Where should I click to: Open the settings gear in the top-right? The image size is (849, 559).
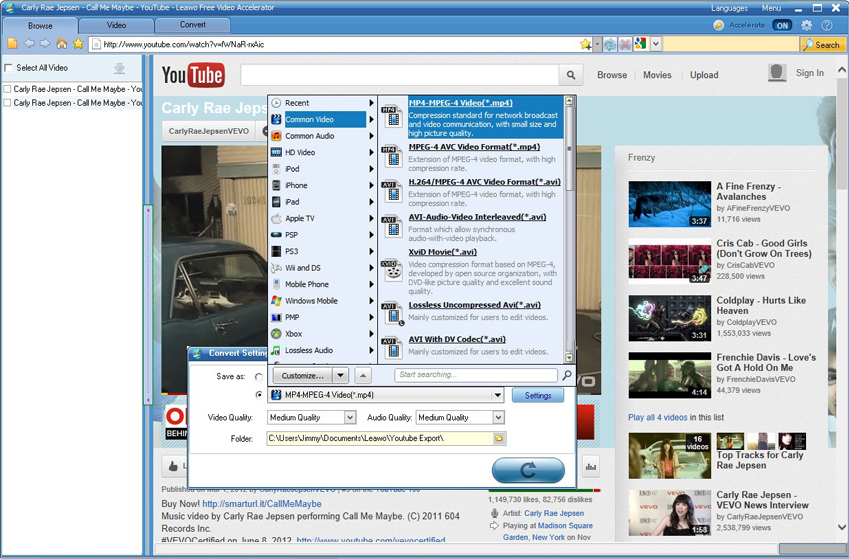pyautogui.click(x=807, y=25)
